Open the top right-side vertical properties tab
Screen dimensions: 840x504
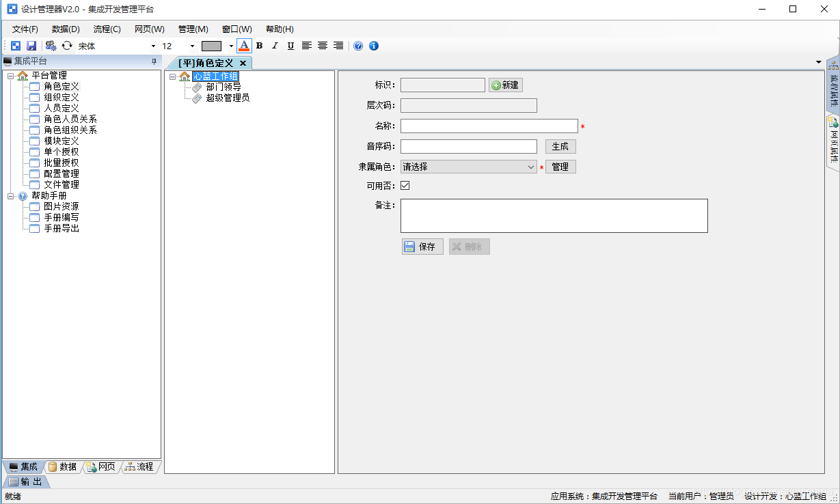(833, 85)
